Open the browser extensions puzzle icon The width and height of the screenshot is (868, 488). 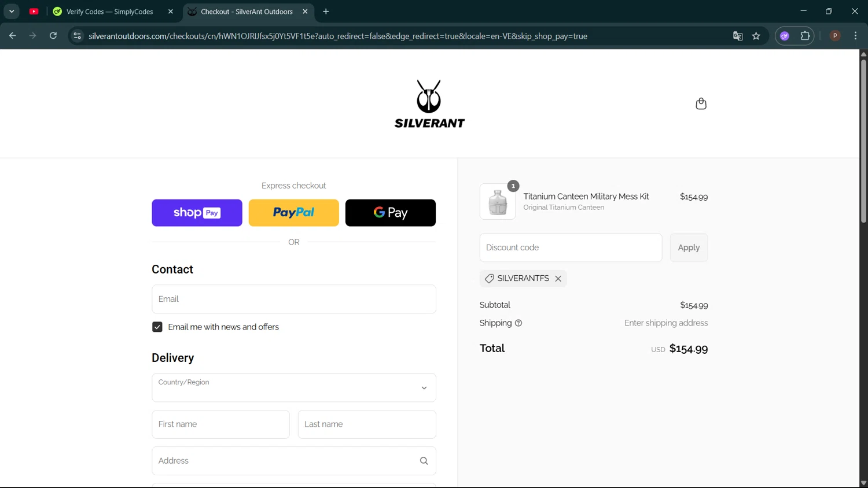[x=805, y=36]
